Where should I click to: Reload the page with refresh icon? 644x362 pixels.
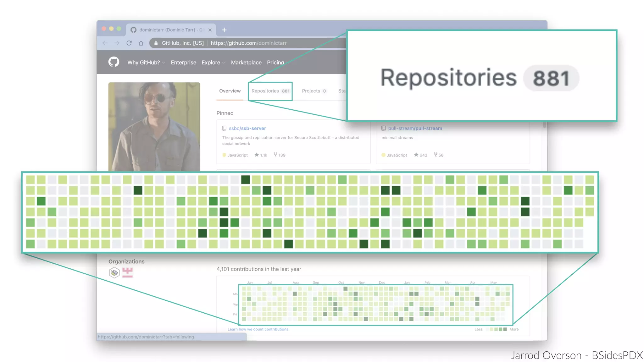point(129,43)
